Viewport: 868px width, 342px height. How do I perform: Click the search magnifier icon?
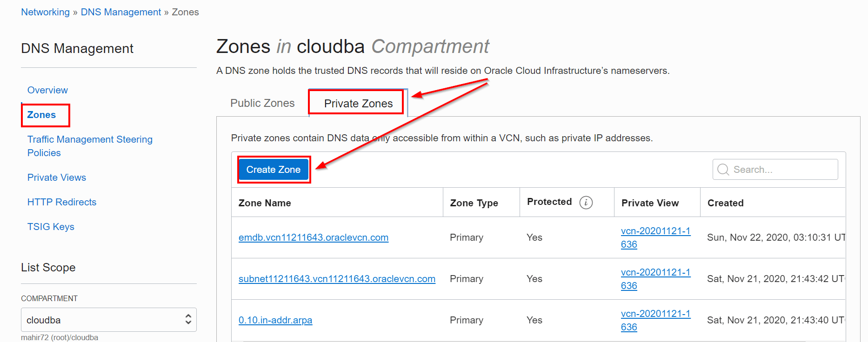723,169
